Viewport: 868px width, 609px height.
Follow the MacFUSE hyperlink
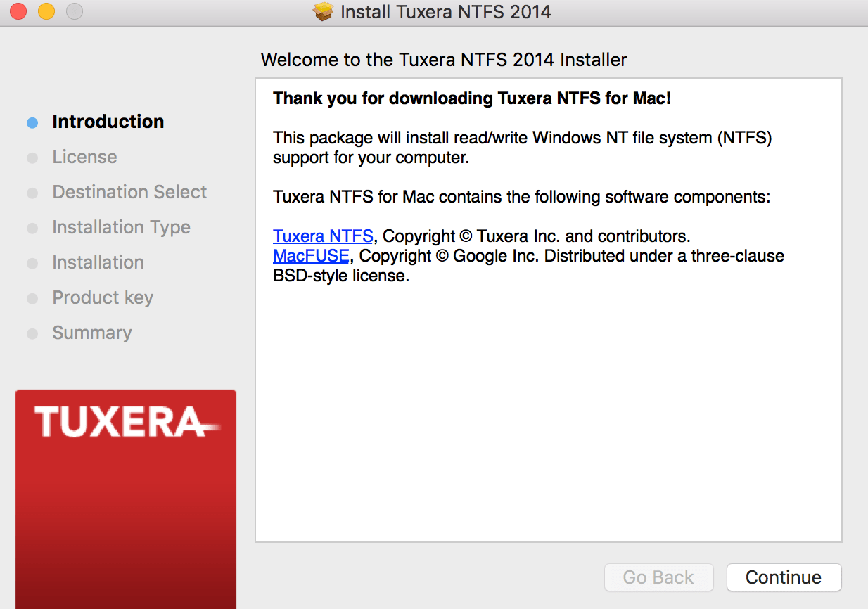coord(310,255)
